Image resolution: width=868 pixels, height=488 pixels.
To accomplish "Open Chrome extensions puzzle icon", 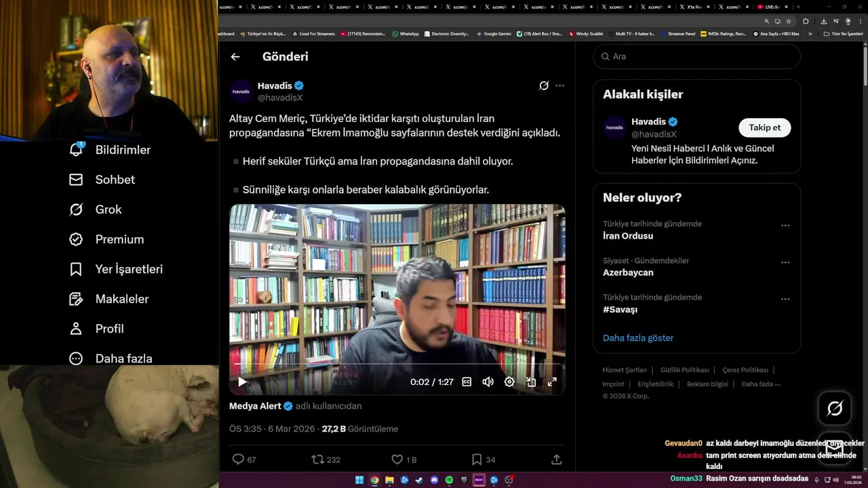I will coord(806,21).
